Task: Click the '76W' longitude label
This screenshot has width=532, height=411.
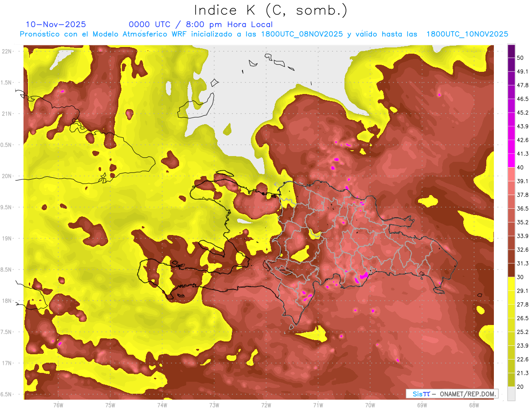Action: pos(58,405)
